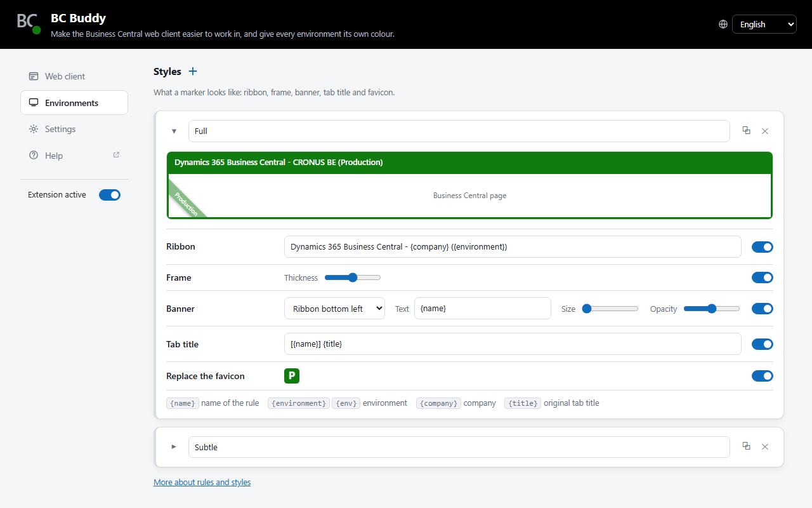This screenshot has width=812, height=508.
Task: Delete the Full style
Action: pos(765,131)
